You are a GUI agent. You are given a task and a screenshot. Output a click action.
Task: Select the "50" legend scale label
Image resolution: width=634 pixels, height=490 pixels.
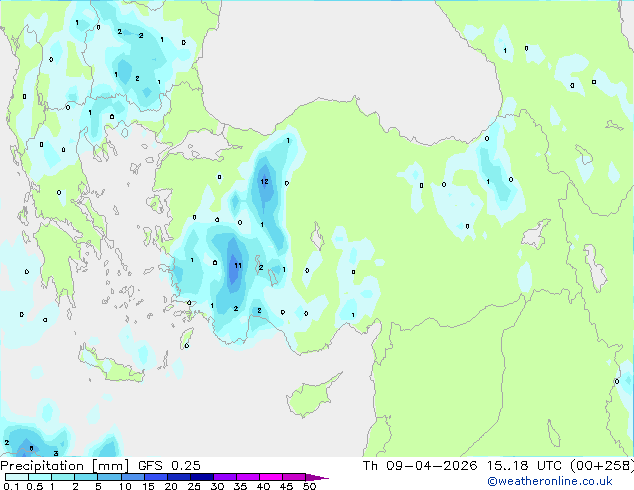click(309, 486)
